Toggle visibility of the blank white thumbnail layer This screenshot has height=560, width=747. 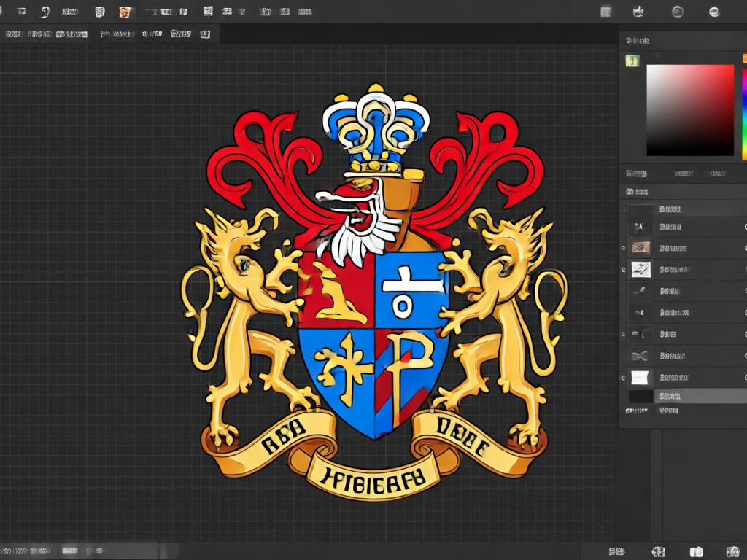[624, 378]
